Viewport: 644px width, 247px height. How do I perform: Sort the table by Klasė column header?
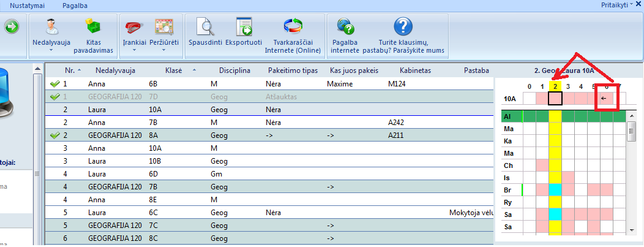[173, 70]
